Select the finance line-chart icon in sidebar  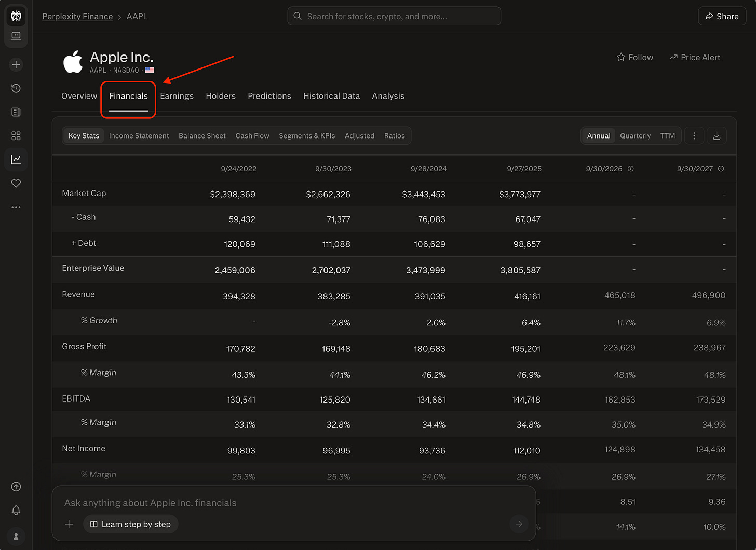(x=16, y=159)
